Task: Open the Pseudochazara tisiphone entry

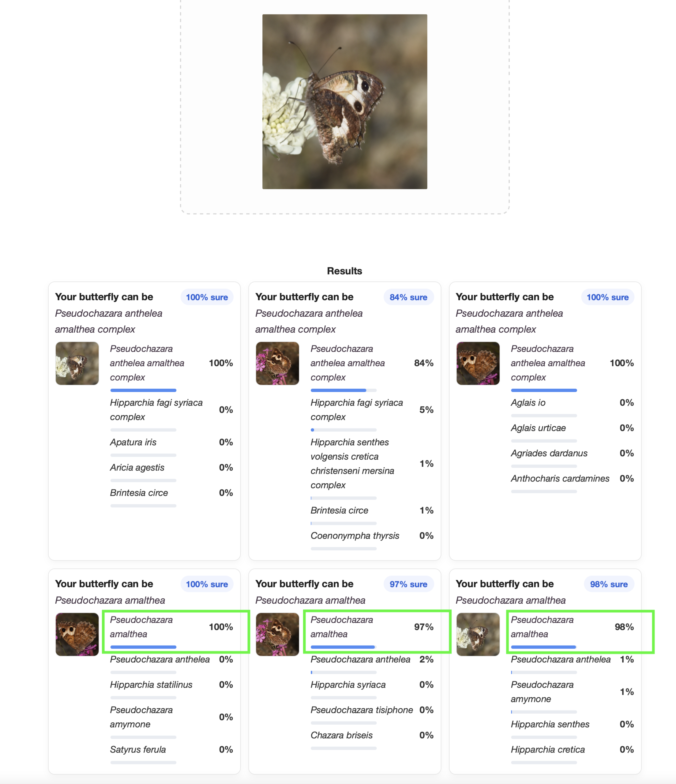Action: [x=361, y=710]
